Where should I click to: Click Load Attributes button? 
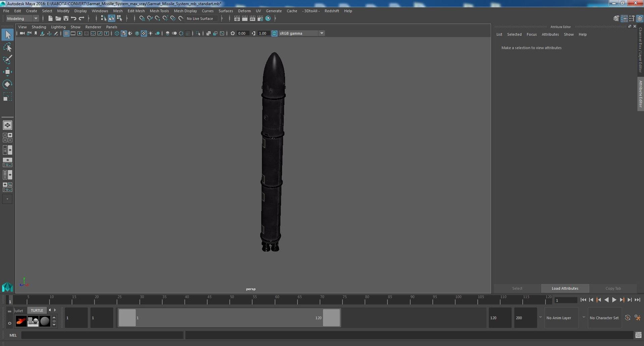click(x=565, y=288)
